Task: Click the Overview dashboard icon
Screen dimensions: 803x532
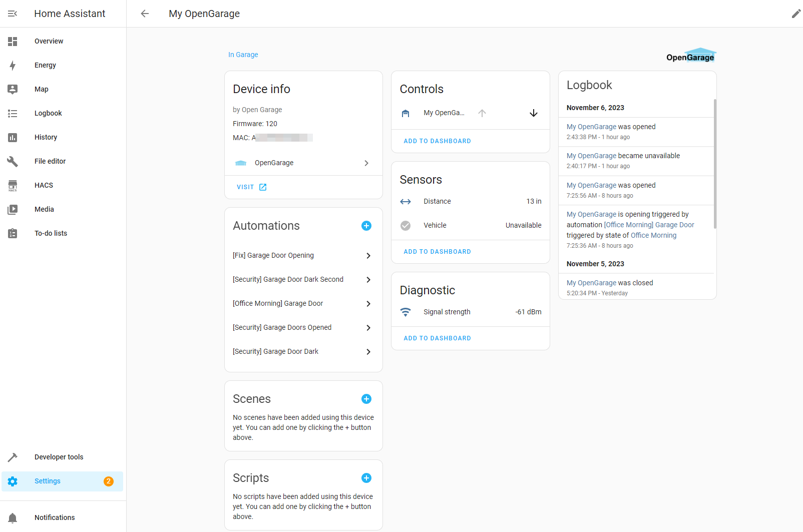Action: pyautogui.click(x=13, y=41)
